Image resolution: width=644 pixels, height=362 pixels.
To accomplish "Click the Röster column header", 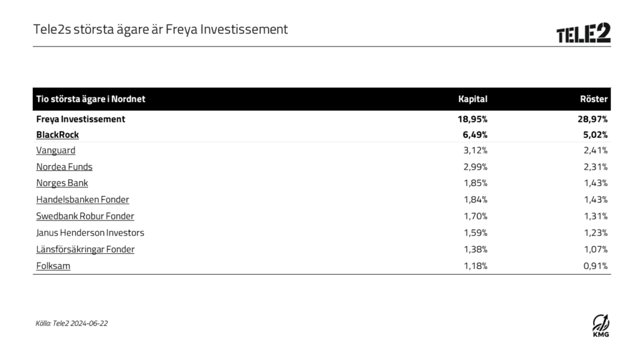I will pyautogui.click(x=594, y=99).
